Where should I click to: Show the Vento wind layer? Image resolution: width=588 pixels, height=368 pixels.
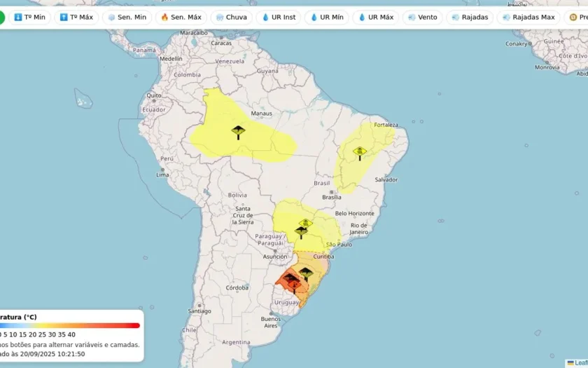(x=423, y=18)
